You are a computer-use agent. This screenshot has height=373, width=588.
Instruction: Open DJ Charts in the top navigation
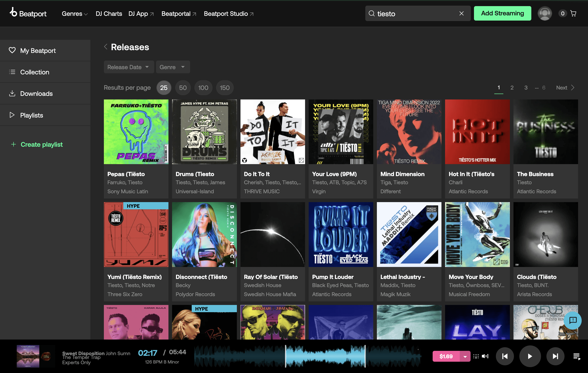[109, 14]
